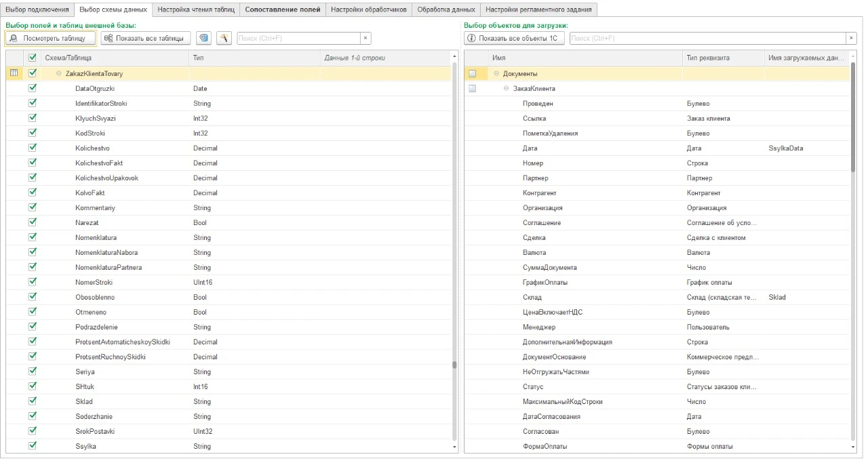Click the document icon beside Документы

coord(473,73)
